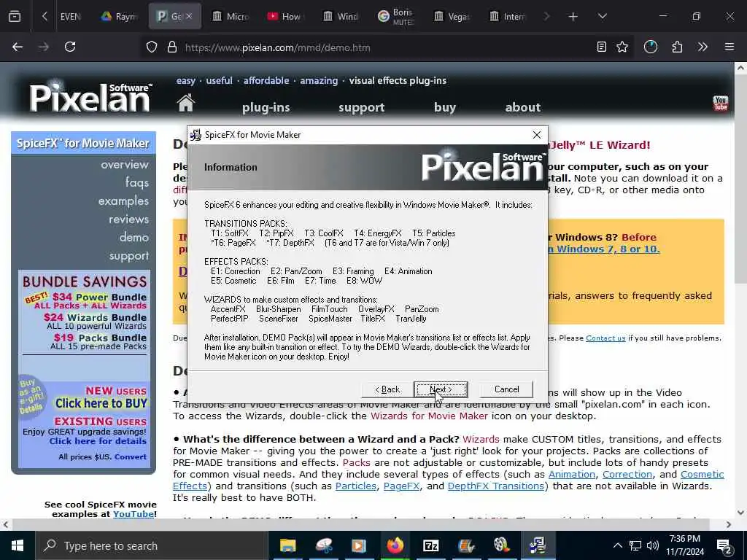Screen dimensions: 747x560
Task: Click the taskbar clock
Action: point(684,545)
